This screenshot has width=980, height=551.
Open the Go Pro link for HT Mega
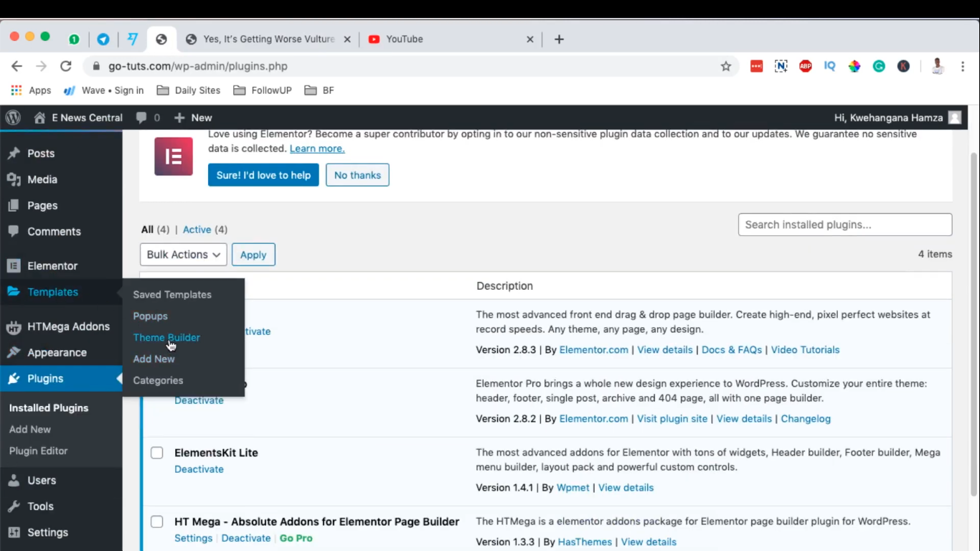pos(296,538)
